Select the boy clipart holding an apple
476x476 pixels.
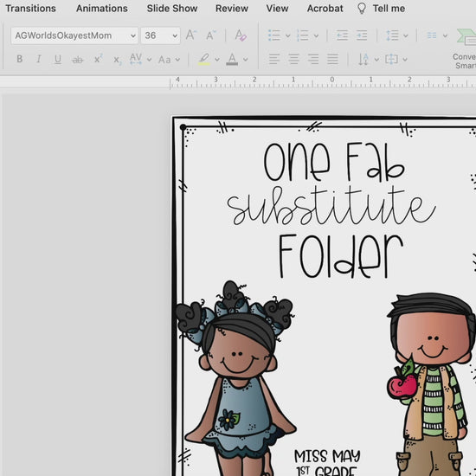click(431, 384)
